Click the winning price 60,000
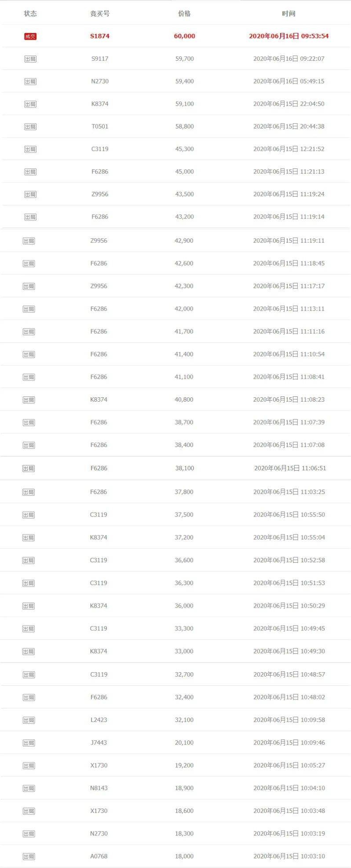 [x=184, y=36]
